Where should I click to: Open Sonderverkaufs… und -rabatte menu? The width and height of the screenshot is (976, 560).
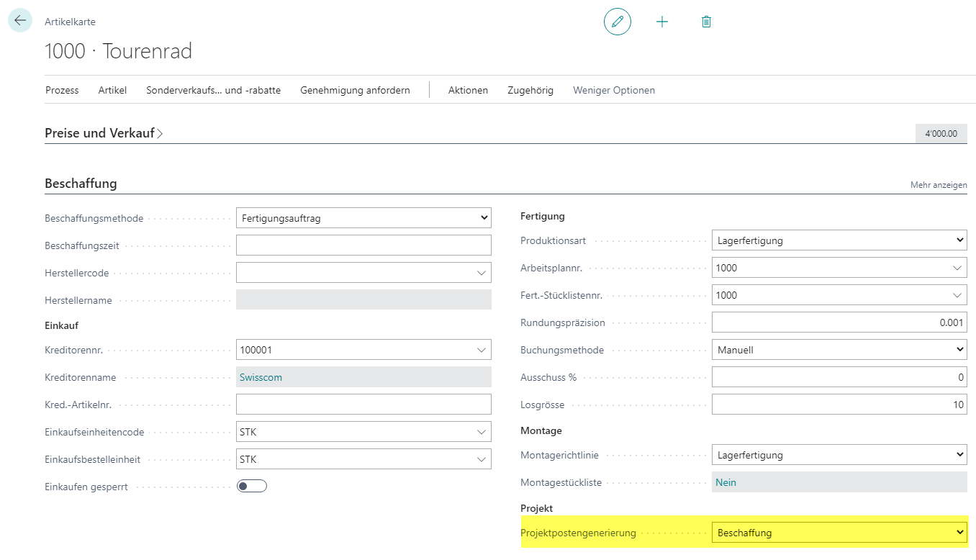point(213,90)
